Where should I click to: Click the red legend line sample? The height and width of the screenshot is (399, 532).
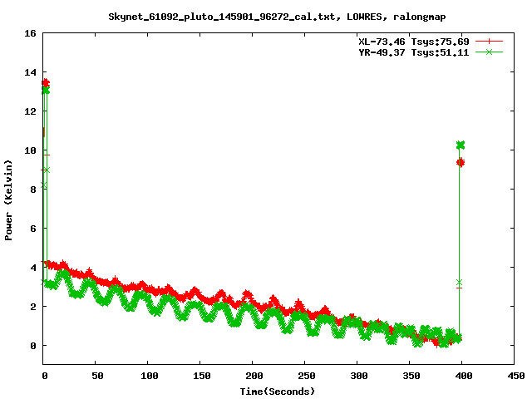pyautogui.click(x=490, y=41)
